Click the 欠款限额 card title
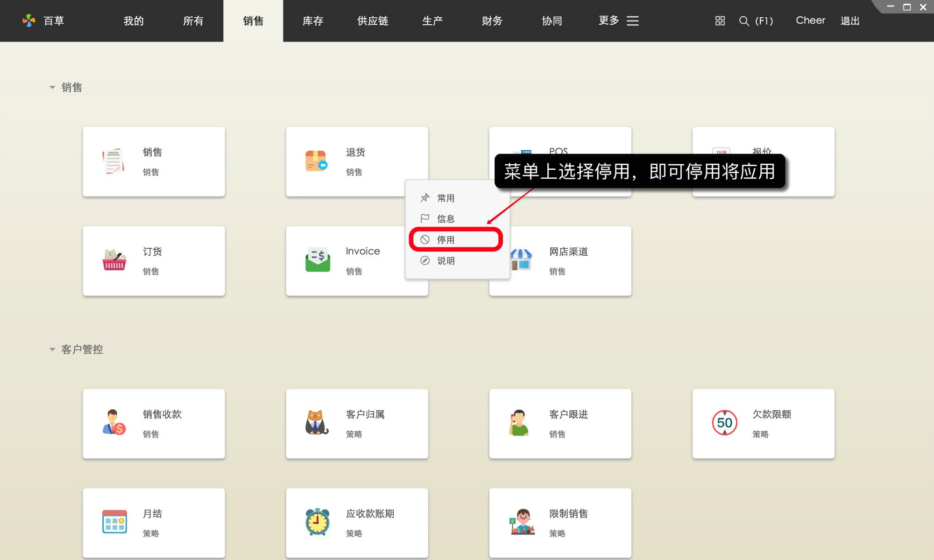The width and height of the screenshot is (934, 560). [x=771, y=414]
